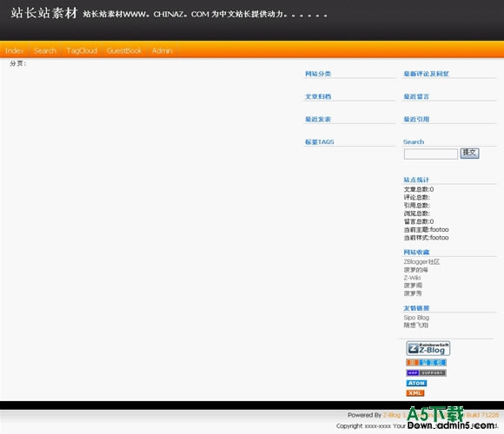This screenshot has width=504, height=434.
Task: Open the ZBlogger社区 link
Action: click(x=421, y=261)
